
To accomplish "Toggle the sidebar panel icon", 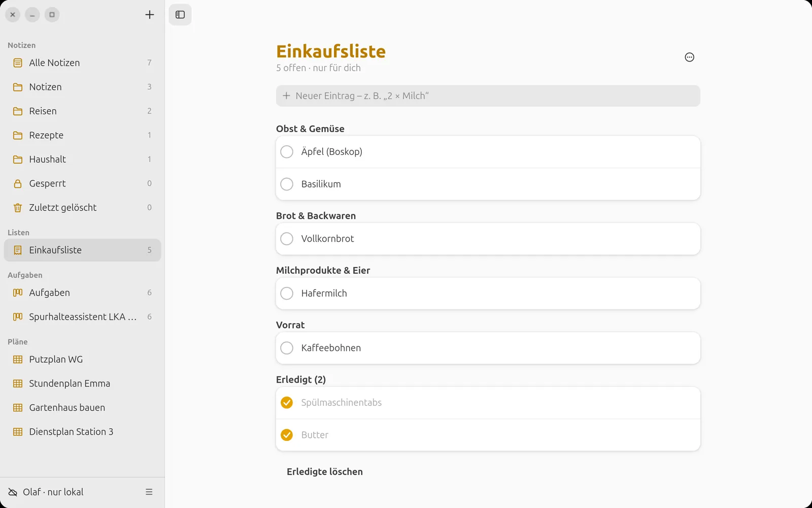I will click(x=180, y=15).
